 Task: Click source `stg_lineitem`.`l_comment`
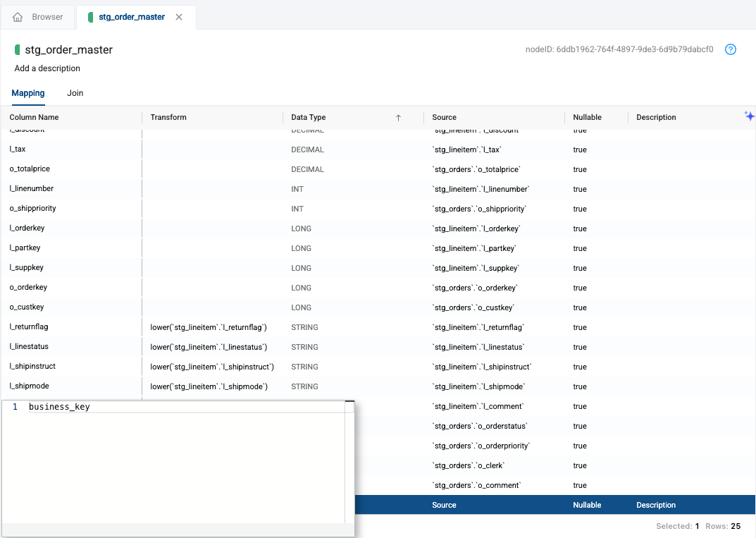click(x=478, y=407)
